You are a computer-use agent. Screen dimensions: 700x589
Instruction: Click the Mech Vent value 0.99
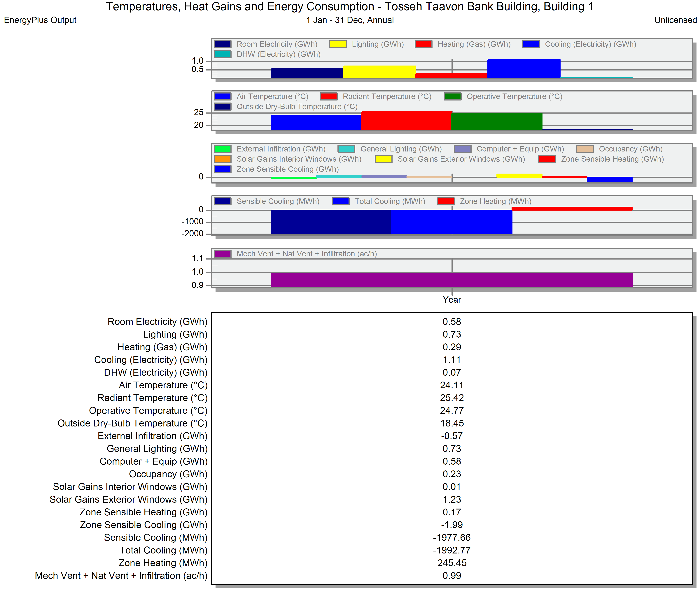pyautogui.click(x=452, y=576)
